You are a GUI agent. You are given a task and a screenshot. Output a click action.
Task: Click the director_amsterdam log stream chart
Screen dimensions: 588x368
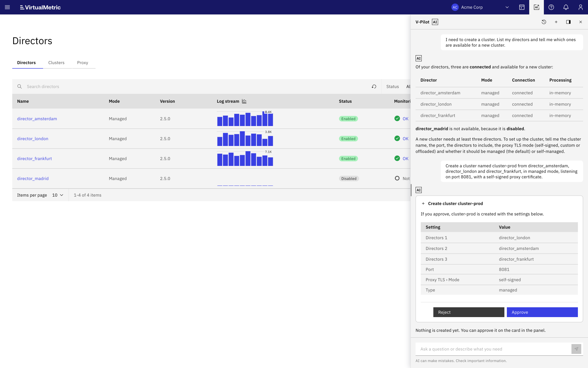pos(245,118)
